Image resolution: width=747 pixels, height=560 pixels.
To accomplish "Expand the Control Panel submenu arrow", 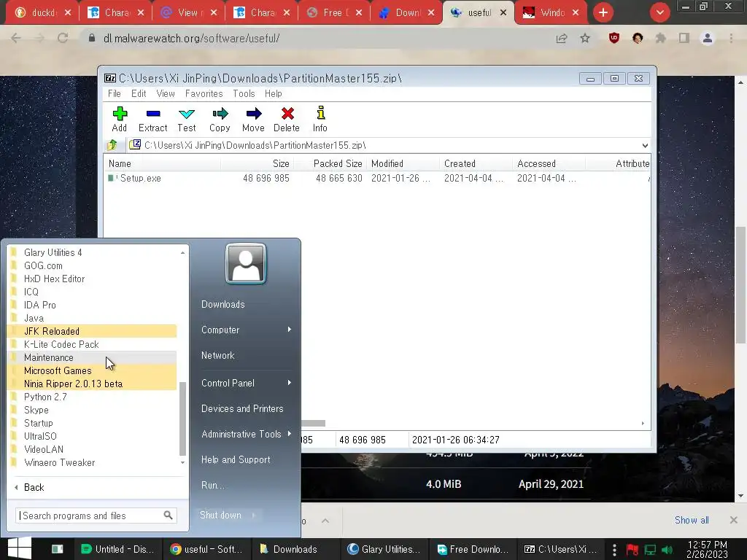I will [289, 383].
